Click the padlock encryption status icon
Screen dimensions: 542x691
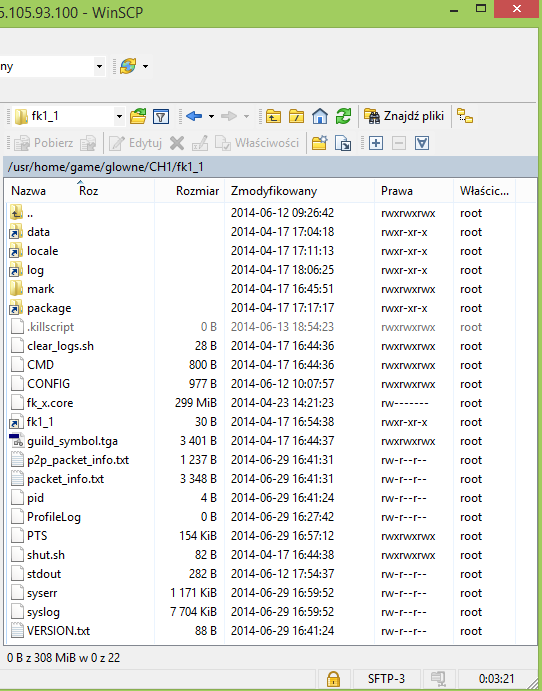click(x=333, y=679)
